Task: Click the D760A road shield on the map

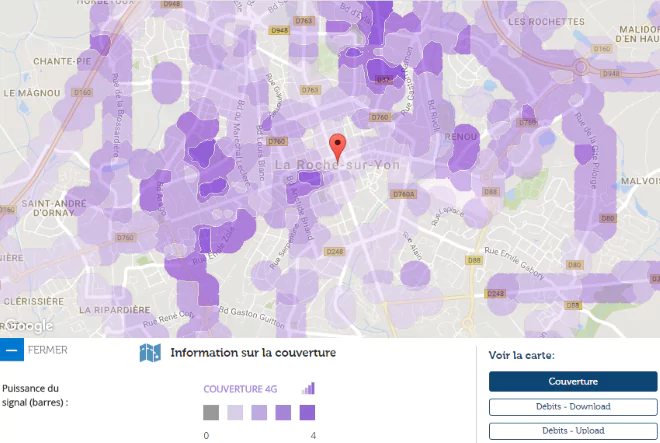Action: [403, 193]
